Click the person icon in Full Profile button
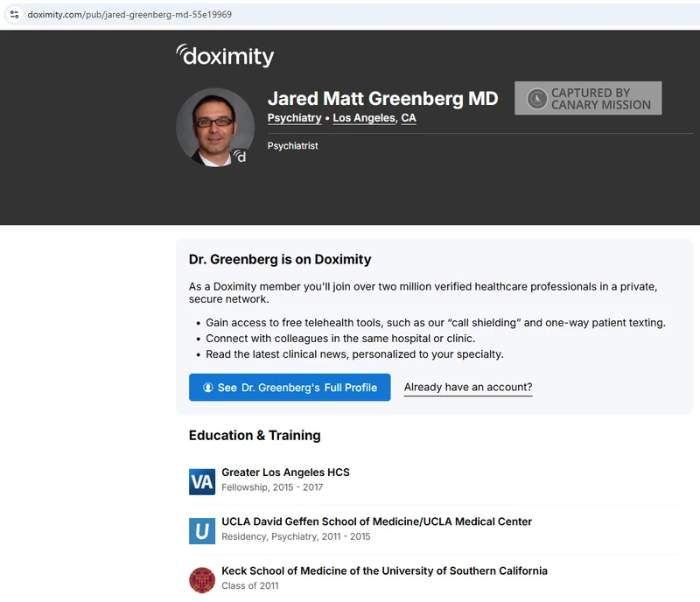Viewport: 700px width, 602px height. pos(208,388)
